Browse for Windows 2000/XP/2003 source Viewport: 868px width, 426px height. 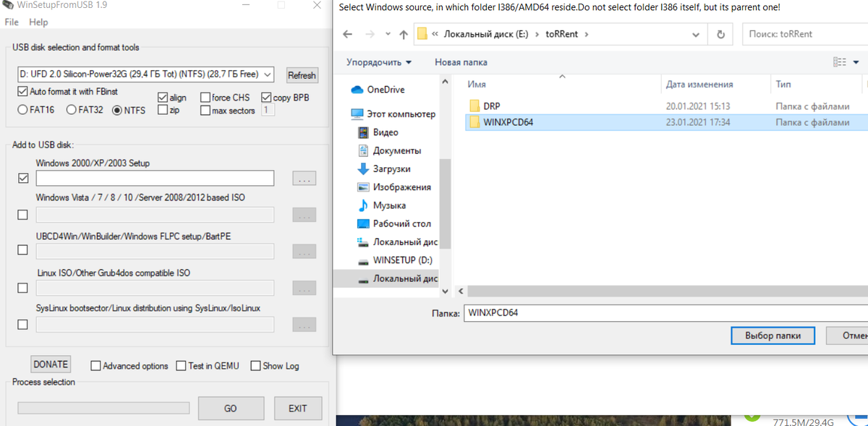pos(305,178)
